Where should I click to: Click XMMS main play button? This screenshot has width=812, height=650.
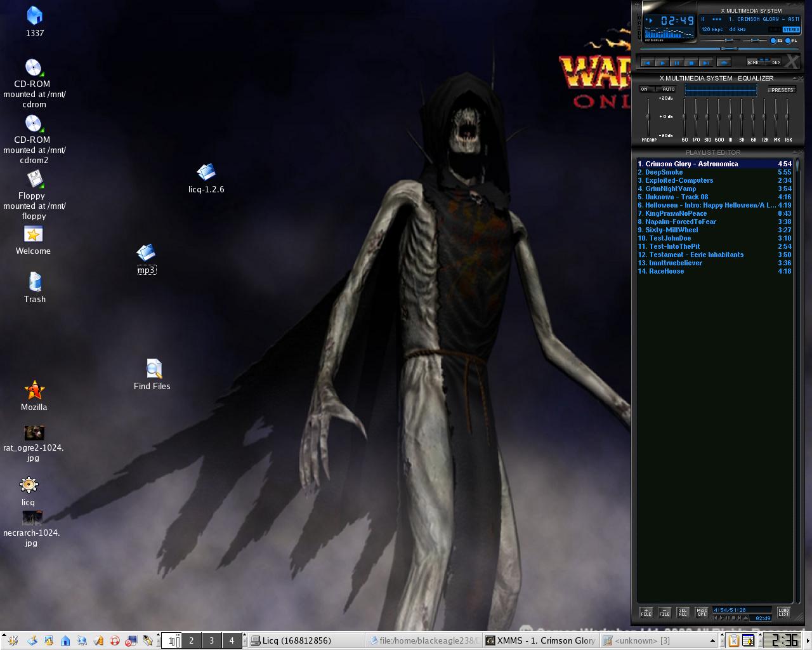662,63
